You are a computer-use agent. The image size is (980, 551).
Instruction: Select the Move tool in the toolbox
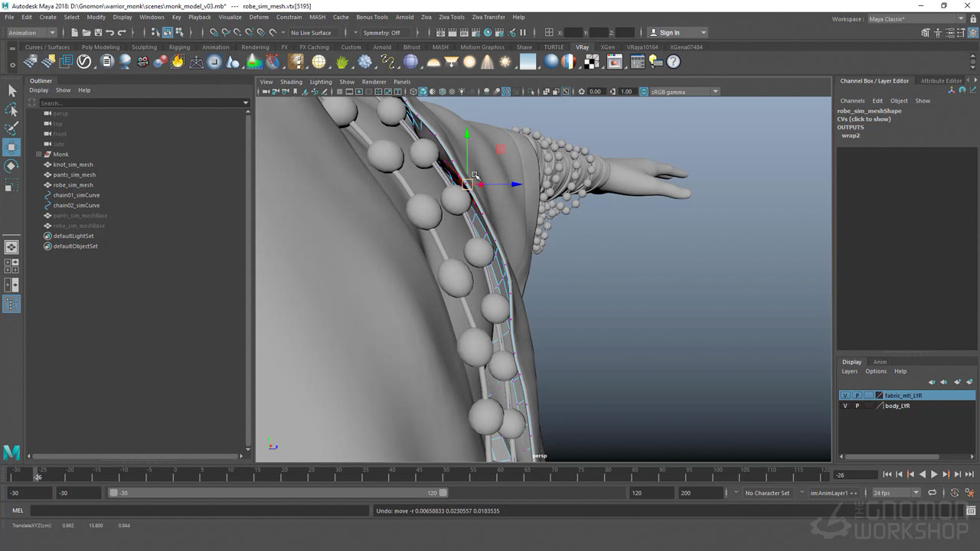point(11,147)
